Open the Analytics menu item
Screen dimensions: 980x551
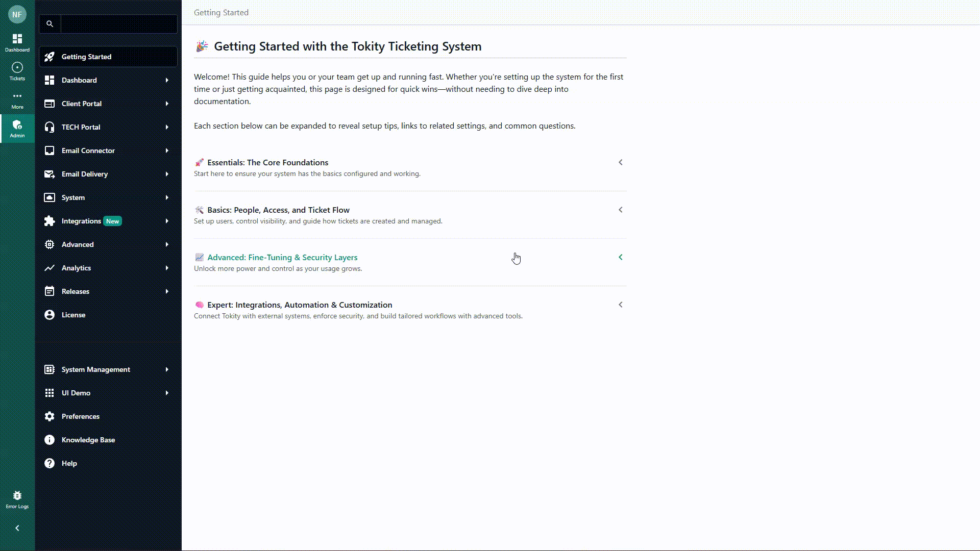coord(76,268)
